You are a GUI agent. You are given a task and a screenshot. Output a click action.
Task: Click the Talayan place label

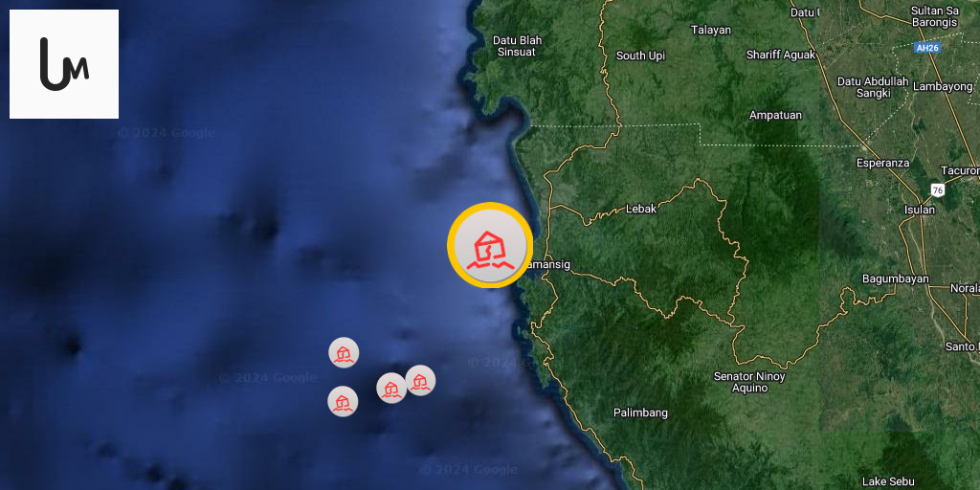(711, 30)
